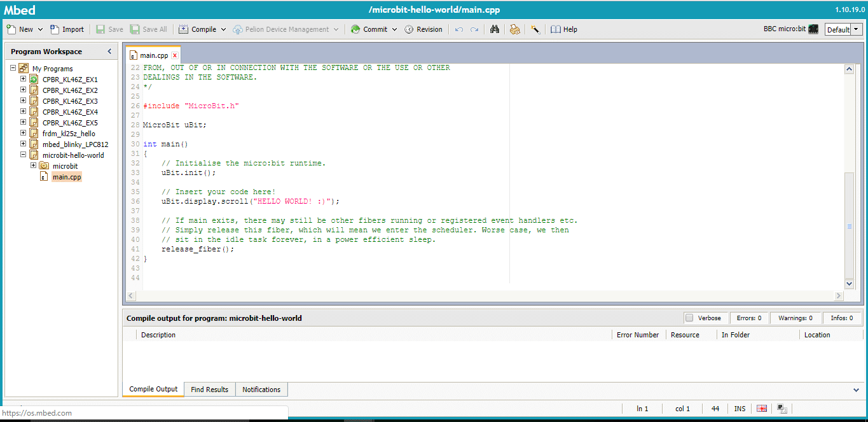This screenshot has height=422, width=868.
Task: Sort by In Folder column header
Action: pyautogui.click(x=758, y=335)
